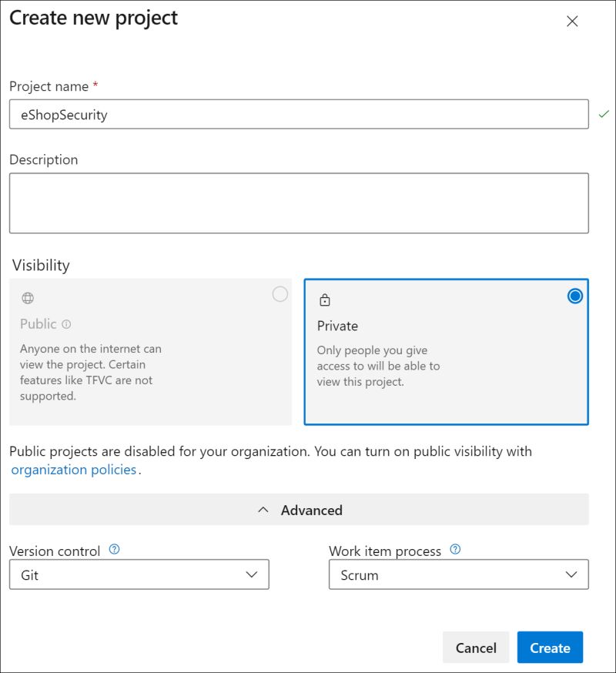Image resolution: width=616 pixels, height=673 pixels.
Task: Click the lock icon in Private card
Action: coord(324,300)
